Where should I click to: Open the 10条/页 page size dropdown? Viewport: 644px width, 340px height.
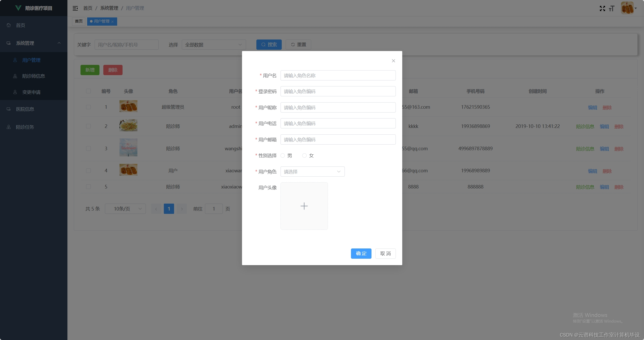point(125,209)
